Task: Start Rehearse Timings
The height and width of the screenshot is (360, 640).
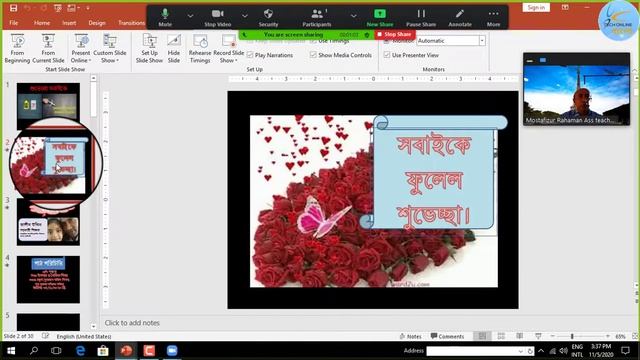Action: pos(200,48)
